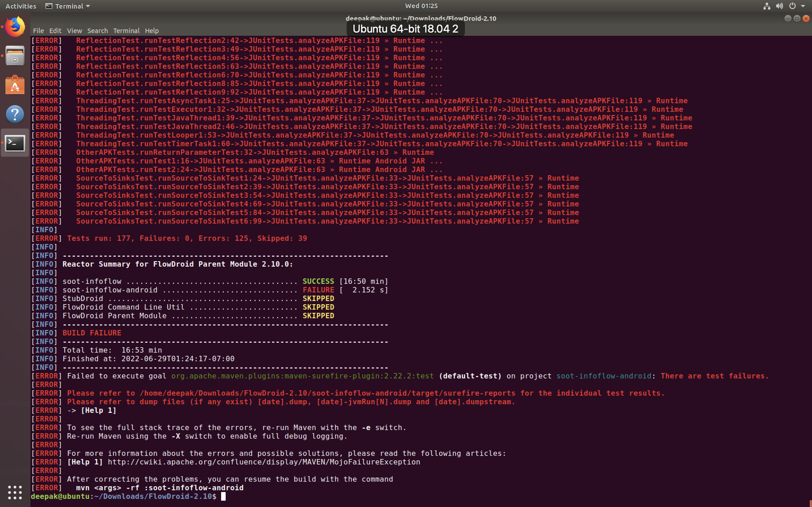Image resolution: width=812 pixels, height=507 pixels.
Task: Open the Help icon in the dock
Action: click(15, 114)
